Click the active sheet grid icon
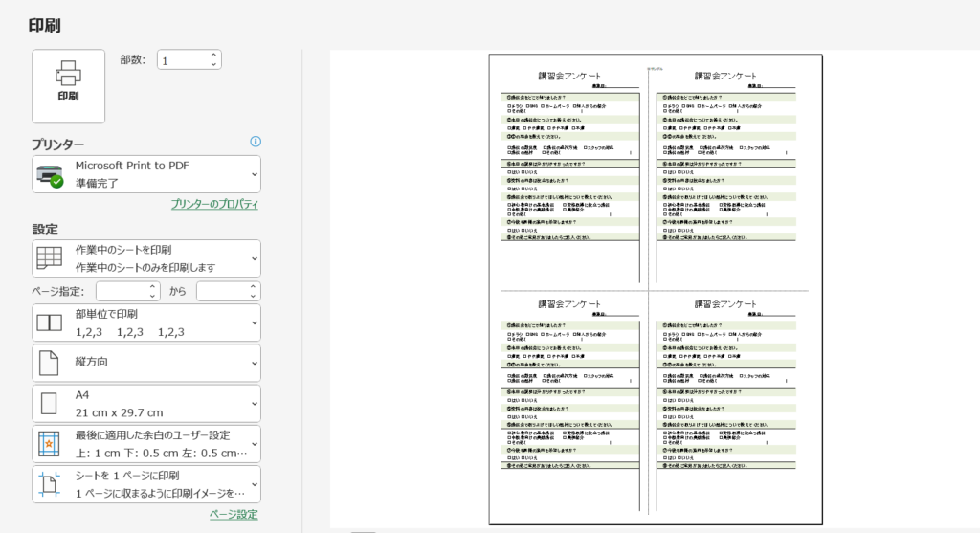Viewport: 980px width, 533px height. [x=50, y=257]
